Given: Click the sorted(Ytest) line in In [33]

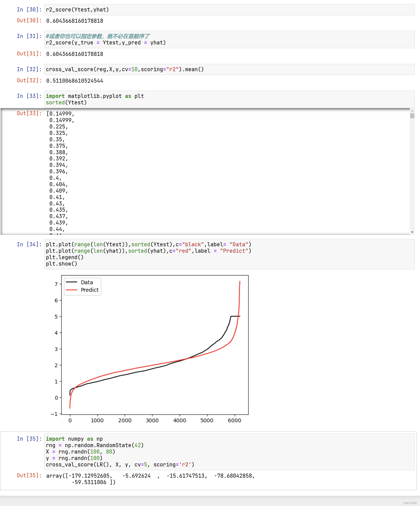Looking at the screenshot, I should tap(66, 102).
